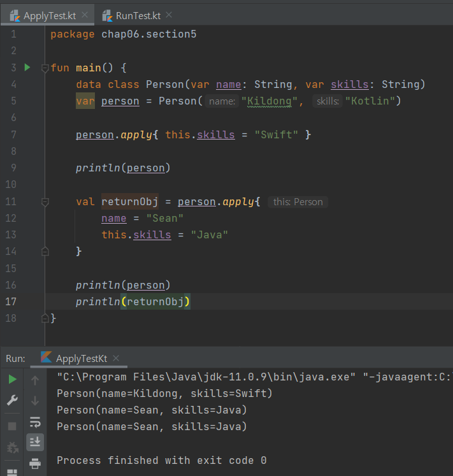This screenshot has height=476, width=453.
Task: Open run configuration via the wrench icon
Action: [12, 400]
